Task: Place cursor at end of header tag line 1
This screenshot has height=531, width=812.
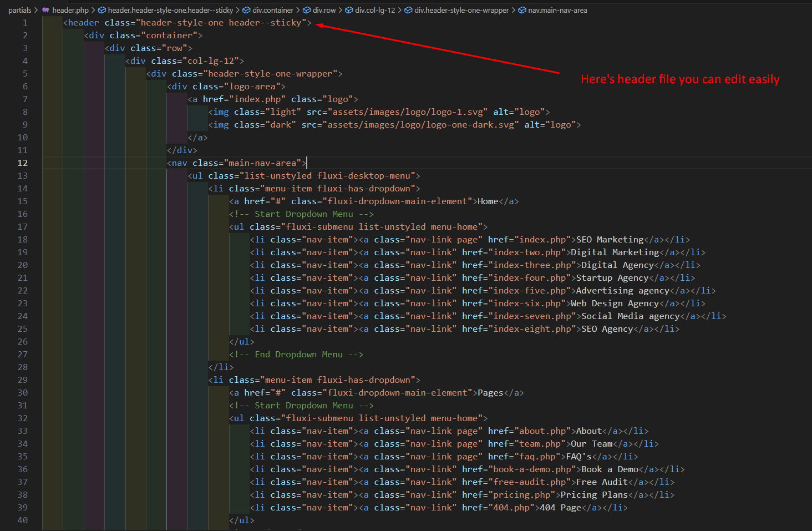Action: [x=312, y=23]
